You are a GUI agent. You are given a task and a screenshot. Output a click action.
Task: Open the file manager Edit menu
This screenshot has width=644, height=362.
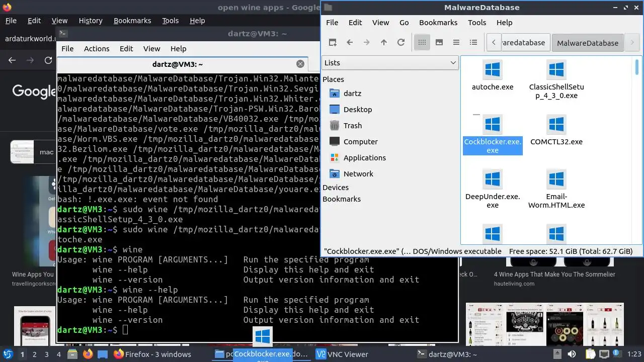tap(355, 23)
